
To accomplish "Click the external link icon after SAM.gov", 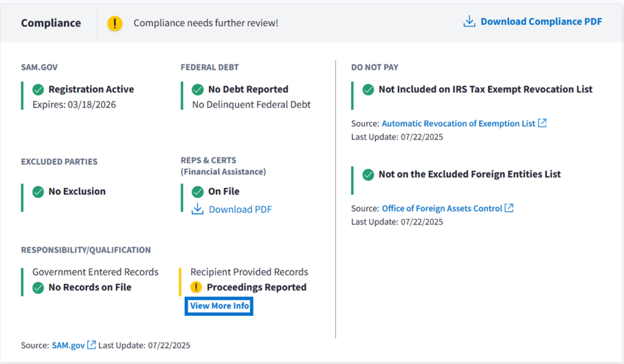I will [91, 345].
